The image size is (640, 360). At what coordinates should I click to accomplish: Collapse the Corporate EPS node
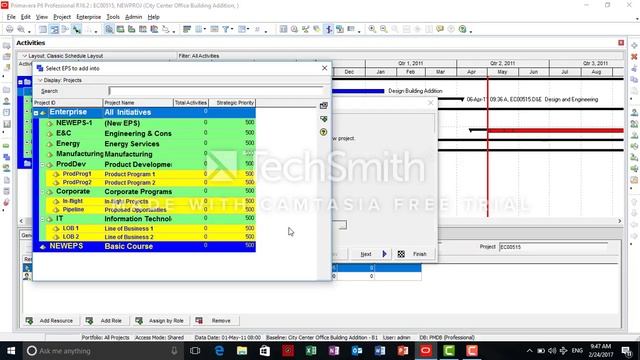(x=42, y=191)
